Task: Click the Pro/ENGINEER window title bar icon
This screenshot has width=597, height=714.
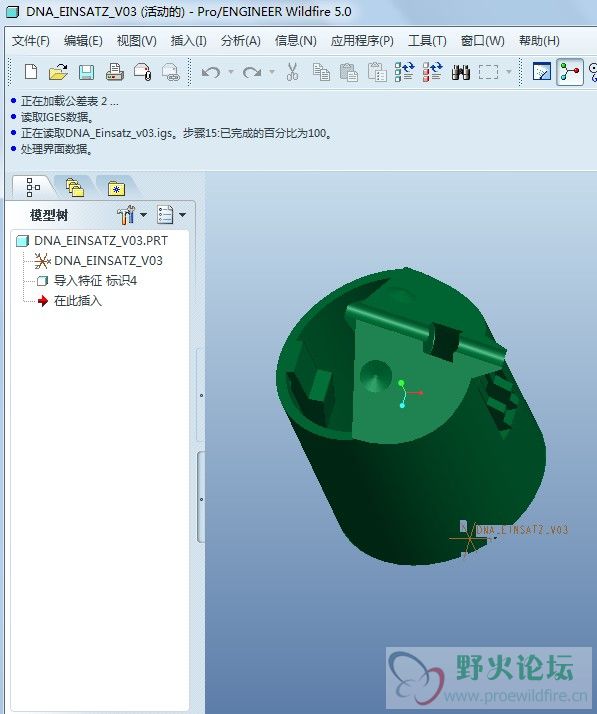Action: coord(12,11)
